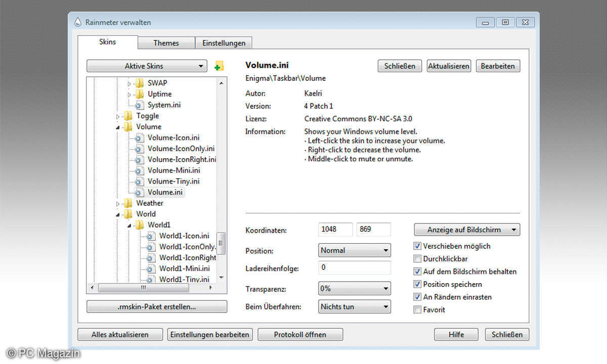Image resolution: width=607 pixels, height=364 pixels.
Task: Click the Volume-IconOnly.ini file icon
Action: tap(139, 149)
